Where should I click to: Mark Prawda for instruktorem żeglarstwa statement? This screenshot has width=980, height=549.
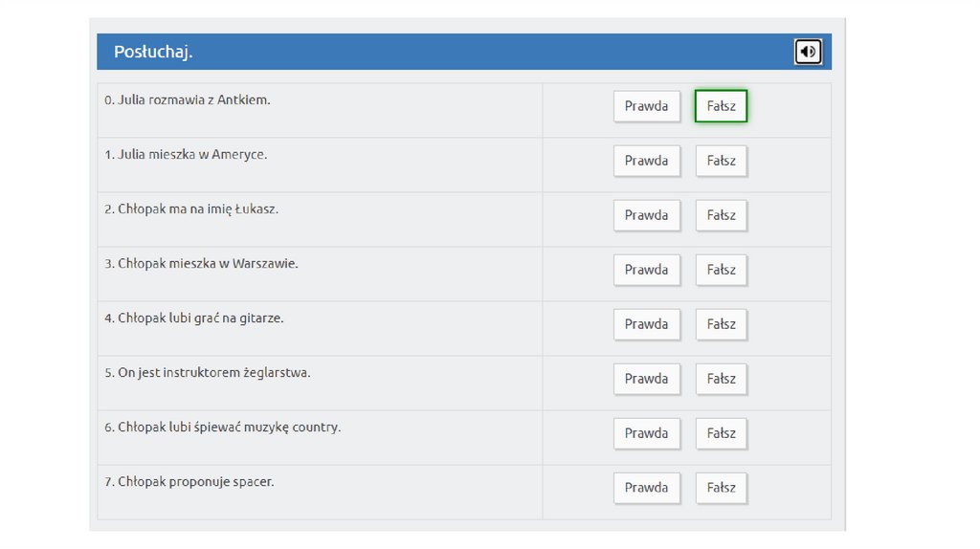click(646, 379)
